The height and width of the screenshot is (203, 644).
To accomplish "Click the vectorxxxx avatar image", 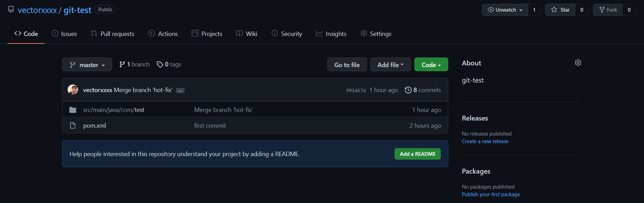I will point(73,90).
